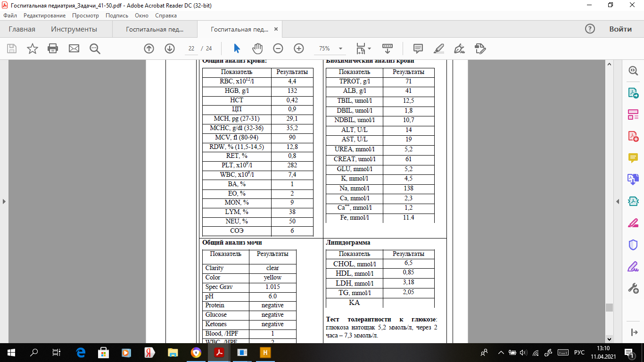The height and width of the screenshot is (362, 644).
Task: Open Create PDF in right sidebar
Action: (633, 136)
